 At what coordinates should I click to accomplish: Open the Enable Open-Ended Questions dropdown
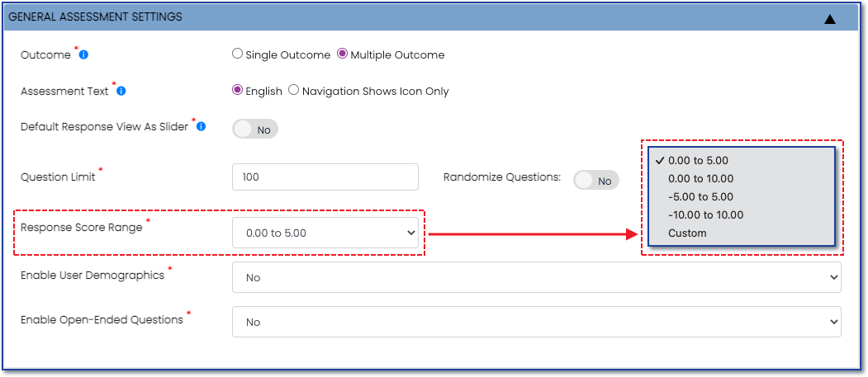click(537, 322)
